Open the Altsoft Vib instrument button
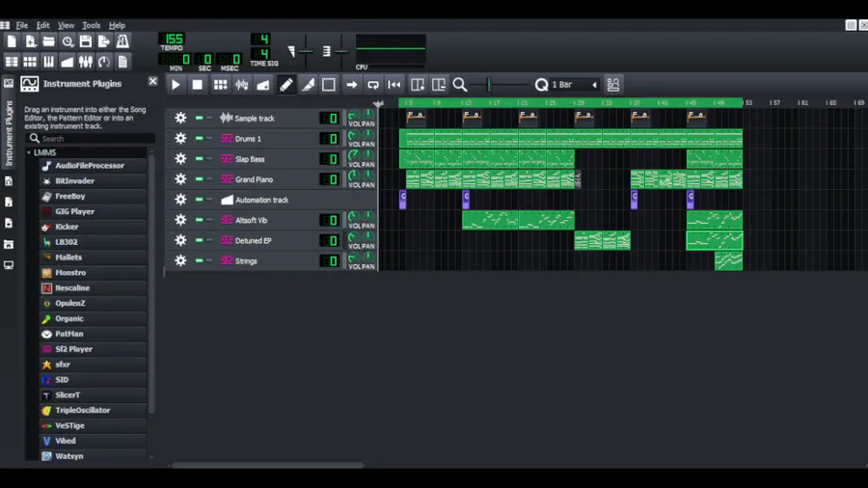Screen dimensions: 868x488 click(x=268, y=220)
